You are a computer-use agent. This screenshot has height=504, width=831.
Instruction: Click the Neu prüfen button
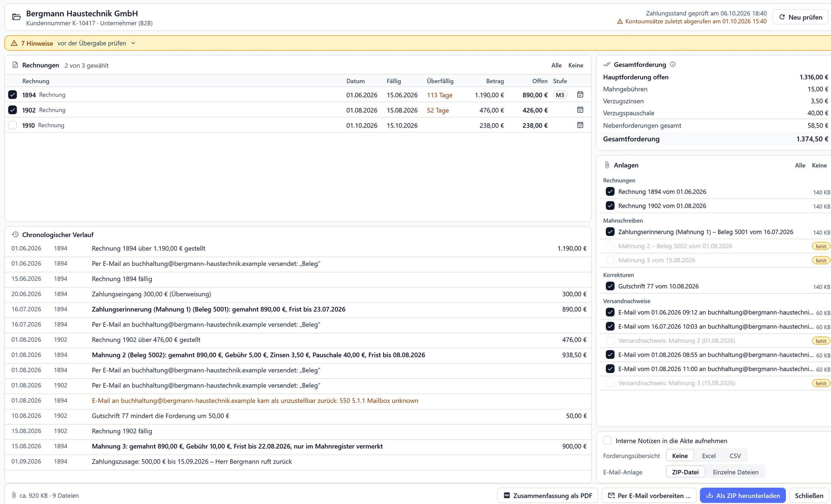[x=800, y=17]
